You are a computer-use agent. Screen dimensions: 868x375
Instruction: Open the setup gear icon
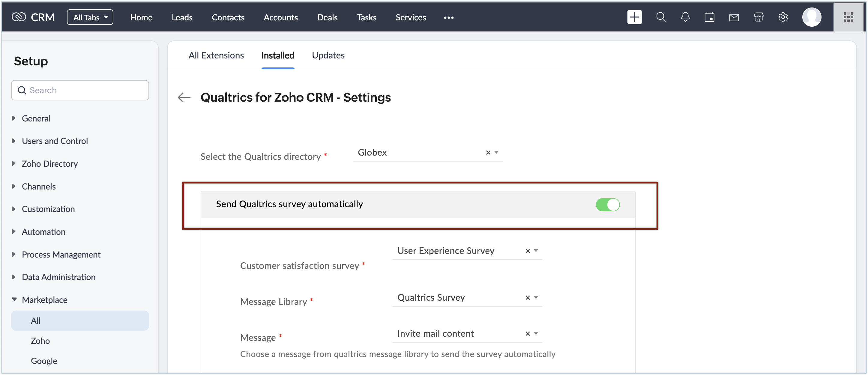(x=783, y=17)
